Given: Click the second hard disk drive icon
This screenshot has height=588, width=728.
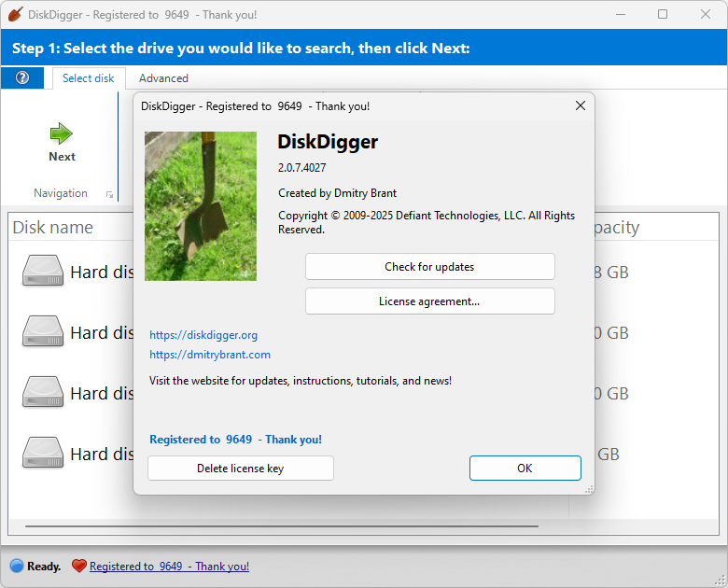Looking at the screenshot, I should (x=43, y=331).
